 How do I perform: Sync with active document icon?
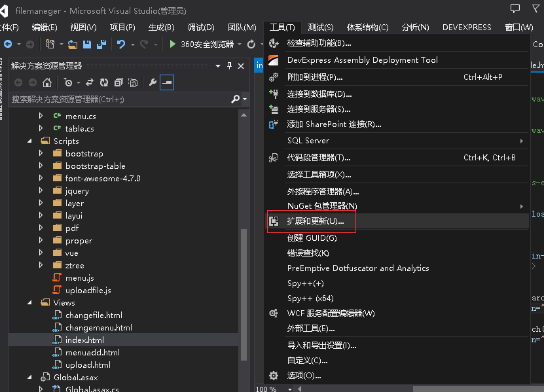[x=90, y=82]
